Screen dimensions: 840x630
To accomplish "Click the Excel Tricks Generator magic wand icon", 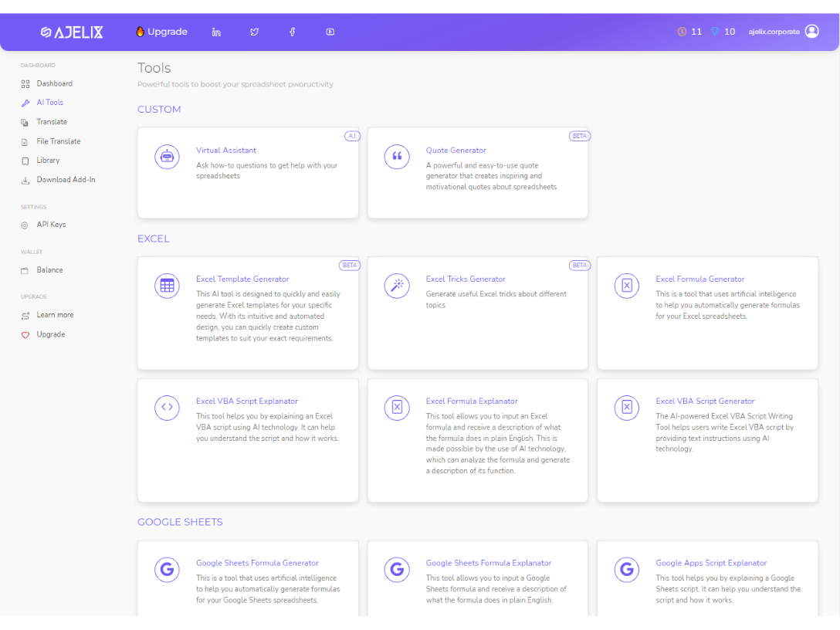I will (x=397, y=286).
